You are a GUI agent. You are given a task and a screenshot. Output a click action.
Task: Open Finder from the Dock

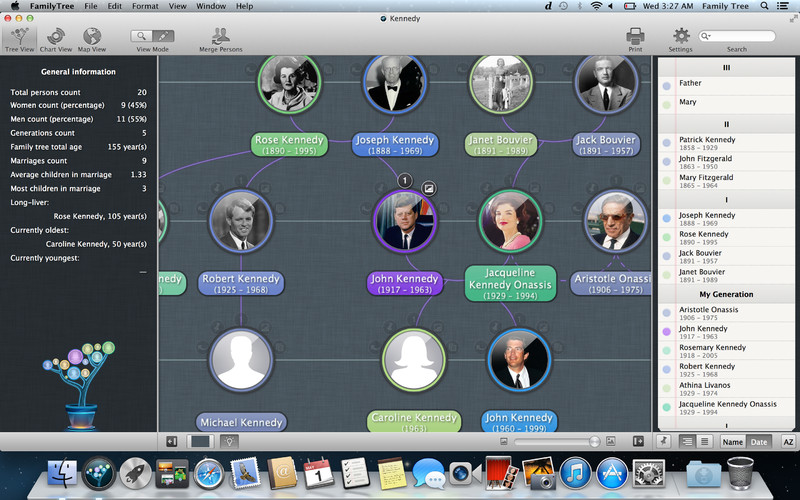(63, 472)
